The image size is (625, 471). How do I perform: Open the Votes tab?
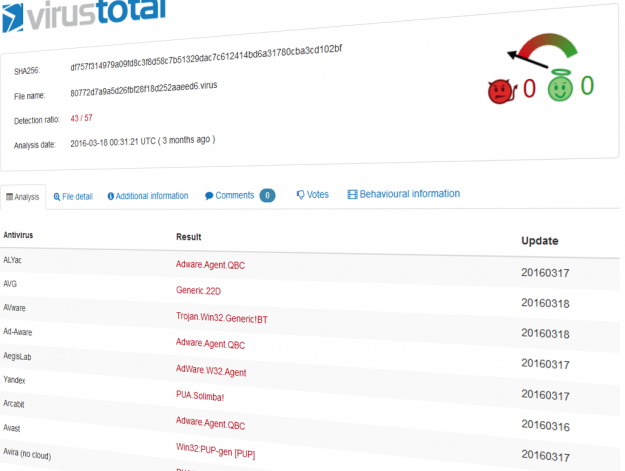point(312,194)
